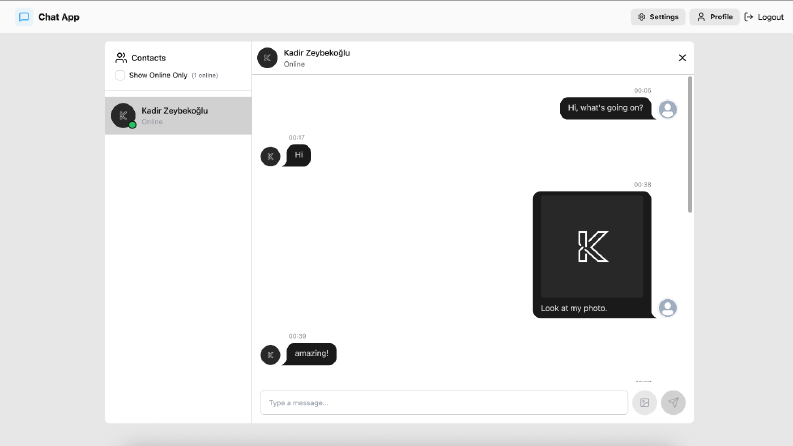Click the 00:38 timestamp above the photo
793x446 pixels.
coord(642,185)
